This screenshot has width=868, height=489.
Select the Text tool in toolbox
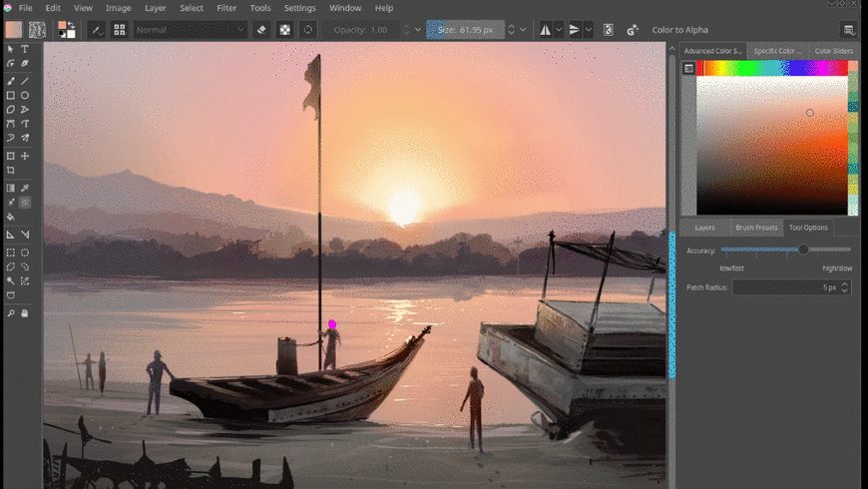[25, 49]
